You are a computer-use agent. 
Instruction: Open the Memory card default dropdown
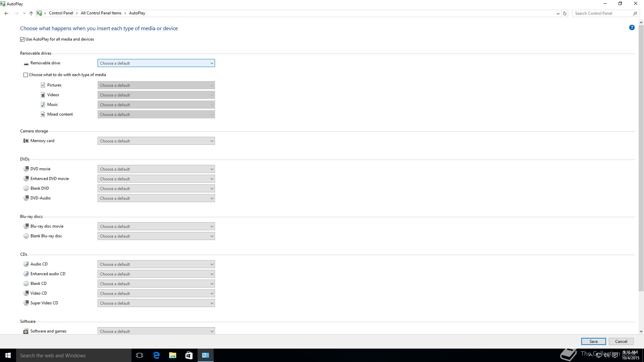pyautogui.click(x=156, y=141)
